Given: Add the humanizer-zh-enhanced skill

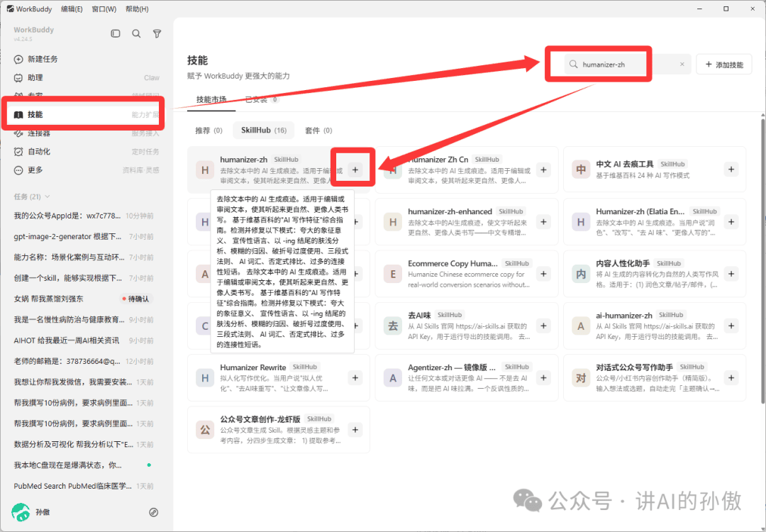Looking at the screenshot, I should (543, 222).
